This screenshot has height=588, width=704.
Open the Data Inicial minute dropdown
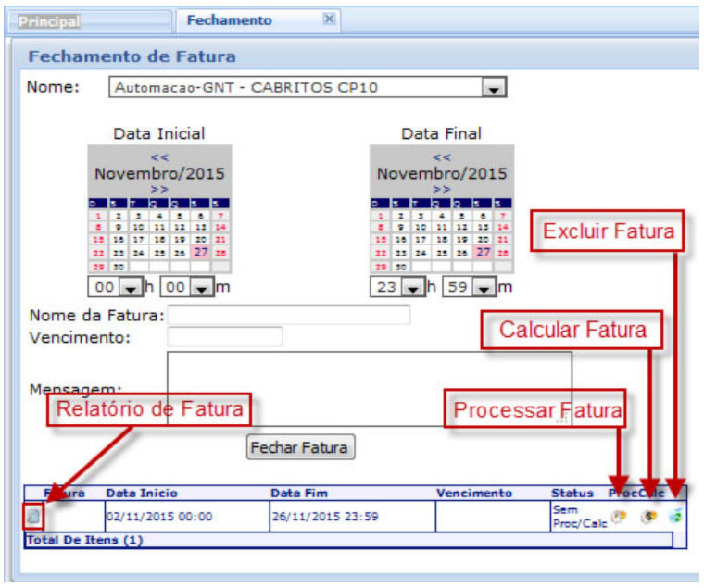coord(200,288)
